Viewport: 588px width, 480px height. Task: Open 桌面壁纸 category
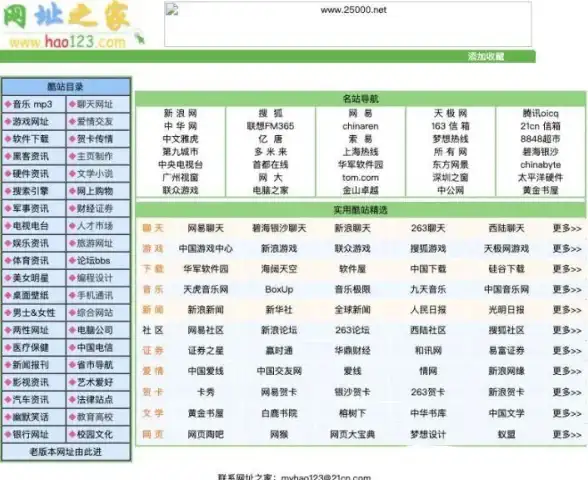coord(31,295)
